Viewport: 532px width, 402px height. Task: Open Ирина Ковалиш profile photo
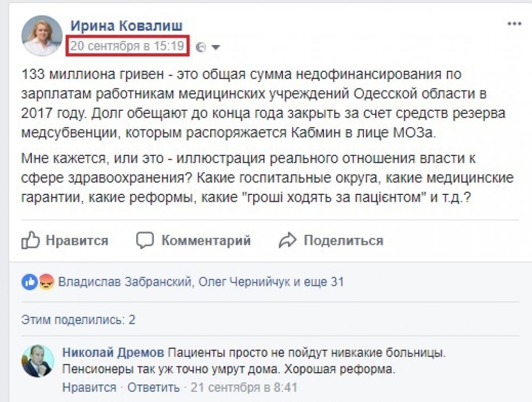(41, 35)
